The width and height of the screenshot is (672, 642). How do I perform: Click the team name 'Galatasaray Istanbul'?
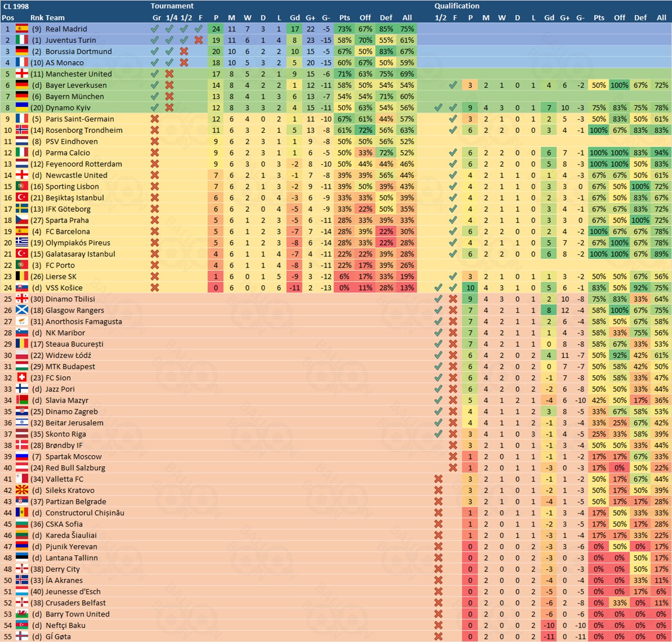(80, 254)
